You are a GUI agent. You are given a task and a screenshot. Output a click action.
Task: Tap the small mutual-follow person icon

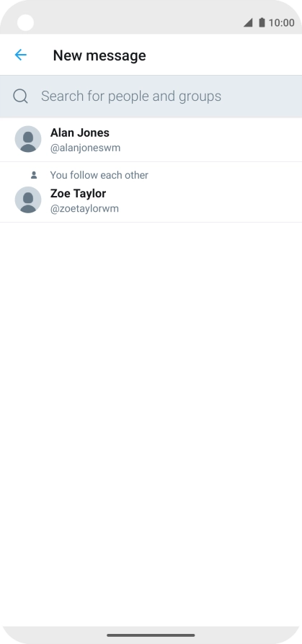[34, 175]
